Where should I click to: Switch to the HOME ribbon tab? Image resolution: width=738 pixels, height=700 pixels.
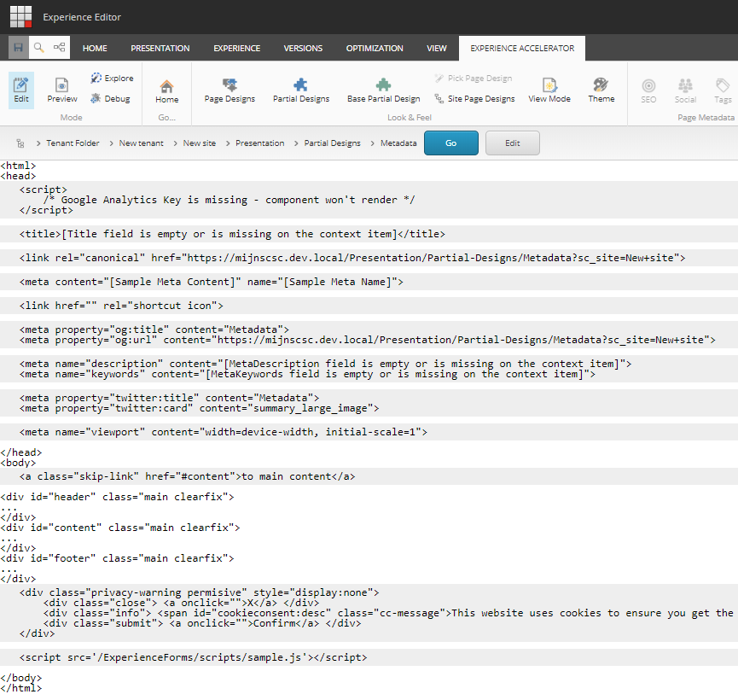pyautogui.click(x=95, y=48)
